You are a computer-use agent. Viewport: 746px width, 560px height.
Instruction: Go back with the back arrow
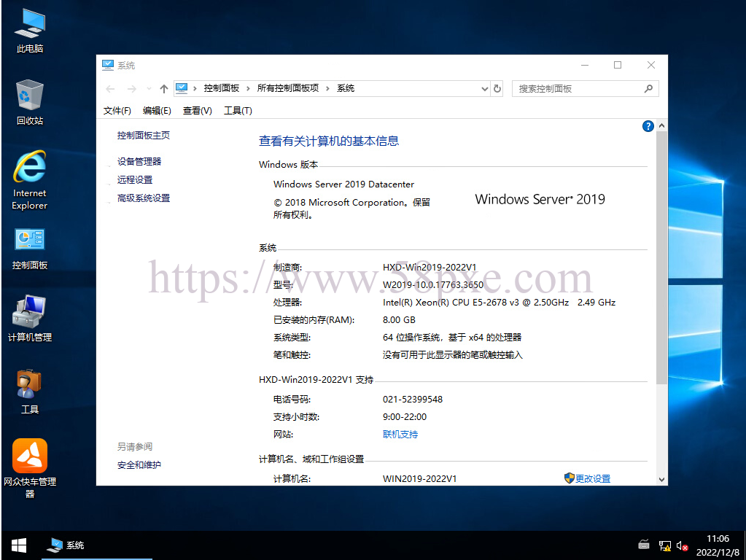click(x=110, y=89)
